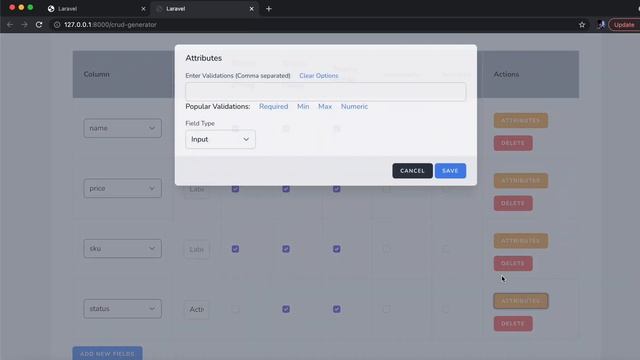The height and width of the screenshot is (360, 640).
Task: Click the sku row label input
Action: [196, 249]
